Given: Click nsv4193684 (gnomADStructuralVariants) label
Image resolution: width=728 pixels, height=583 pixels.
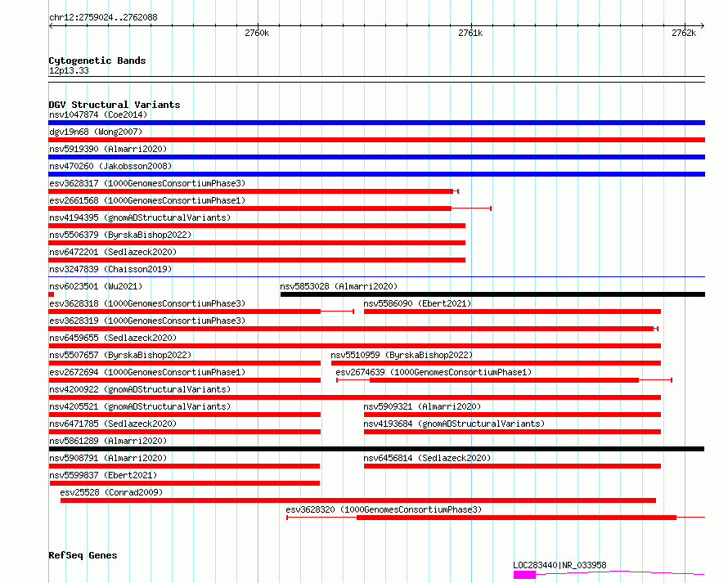Looking at the screenshot, I should 454,424.
